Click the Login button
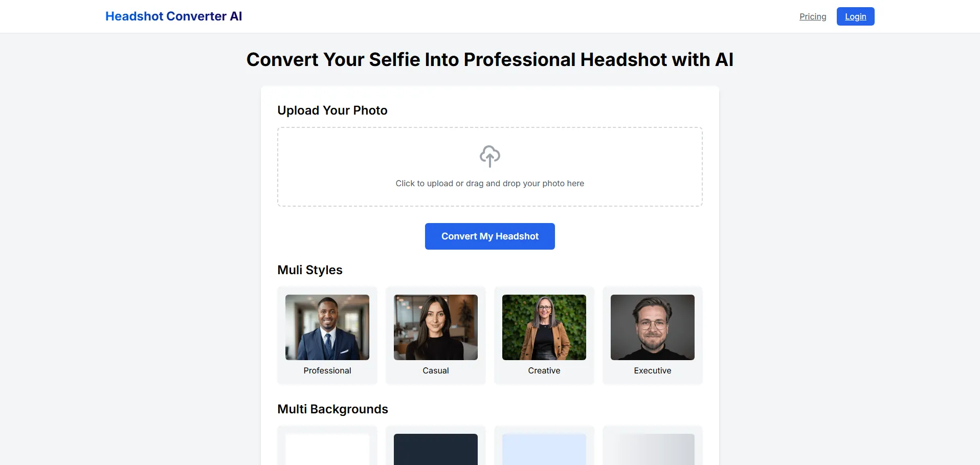The image size is (980, 465). coord(855,16)
